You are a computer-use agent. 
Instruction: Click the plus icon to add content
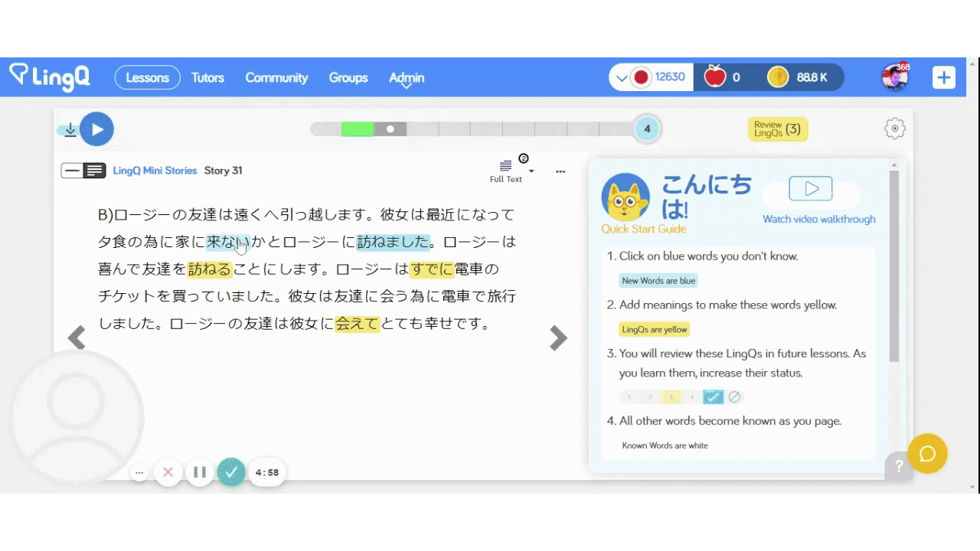943,77
